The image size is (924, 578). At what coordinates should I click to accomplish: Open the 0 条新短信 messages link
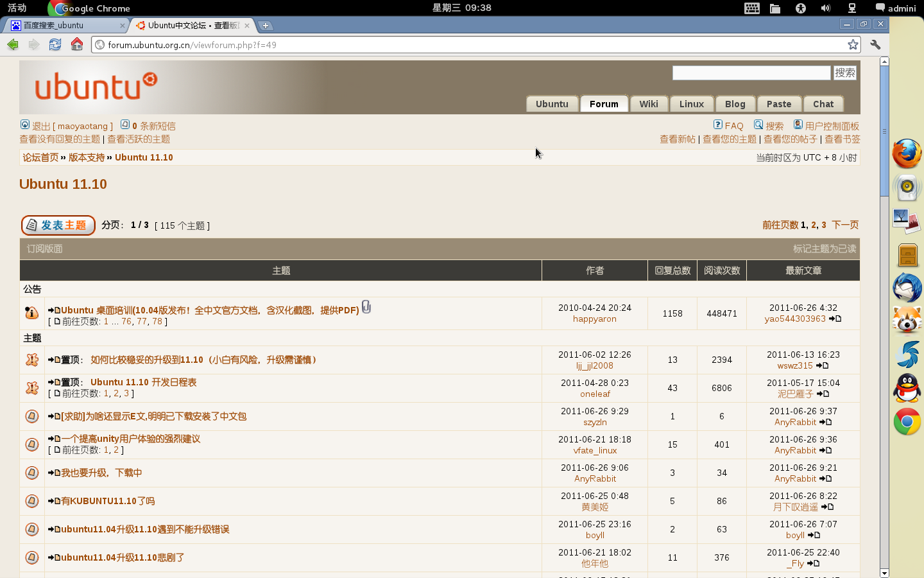[153, 126]
